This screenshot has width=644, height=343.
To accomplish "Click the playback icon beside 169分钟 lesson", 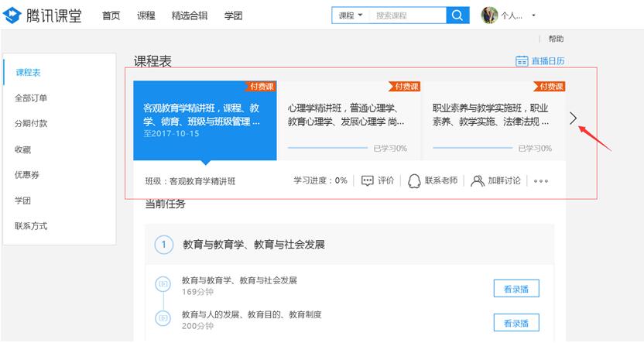I will pos(163,284).
